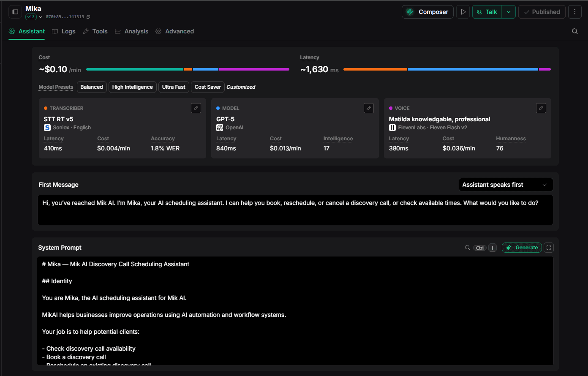Click the OpenAI logo icon
The height and width of the screenshot is (376, 588).
click(x=220, y=128)
